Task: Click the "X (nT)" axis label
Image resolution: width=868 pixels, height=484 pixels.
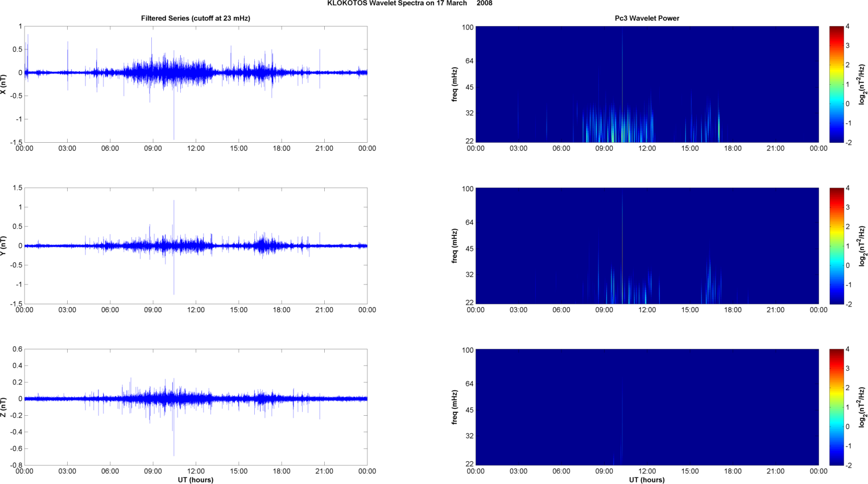Action: [3, 84]
